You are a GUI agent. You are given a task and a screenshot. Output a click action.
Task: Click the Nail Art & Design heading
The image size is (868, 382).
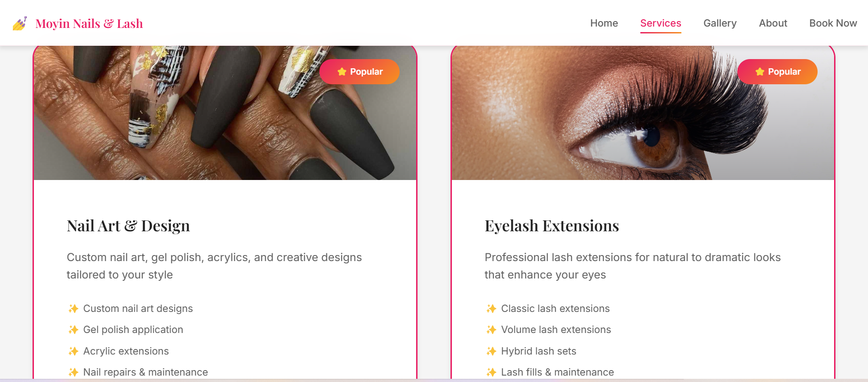click(128, 226)
